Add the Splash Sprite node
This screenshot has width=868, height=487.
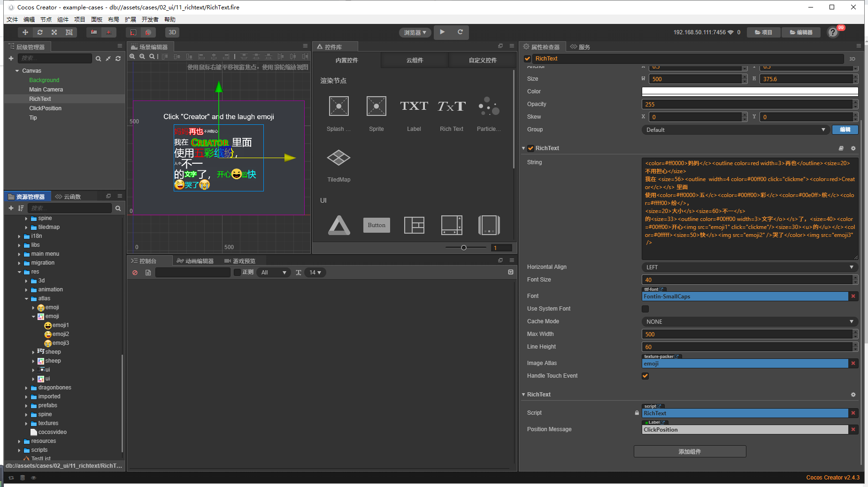tap(338, 113)
